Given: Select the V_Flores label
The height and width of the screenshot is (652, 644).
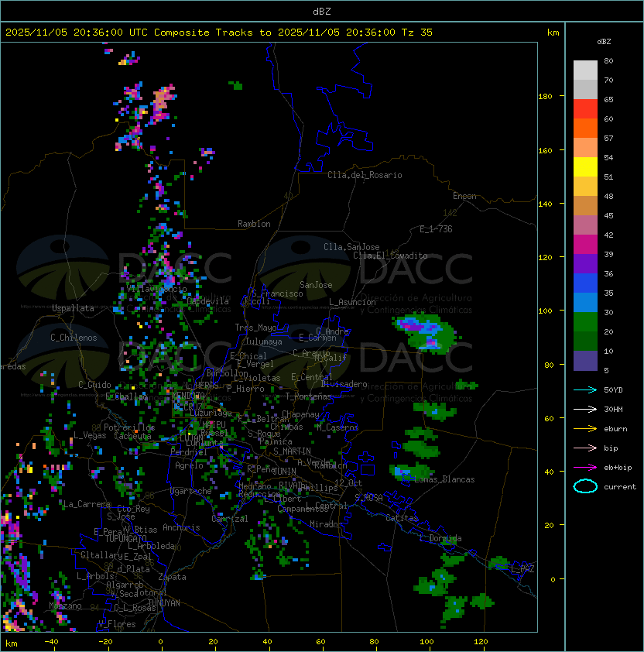Looking at the screenshot, I should [x=117, y=624].
